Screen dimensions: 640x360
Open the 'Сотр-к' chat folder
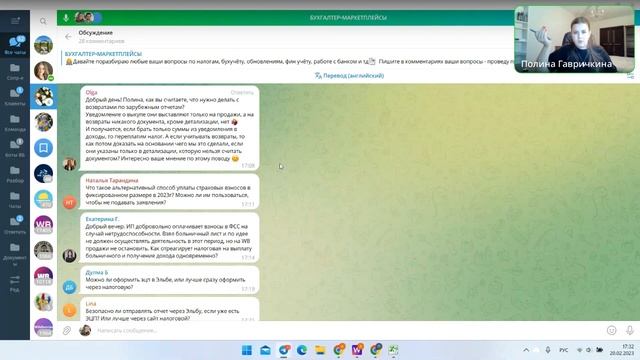click(15, 71)
